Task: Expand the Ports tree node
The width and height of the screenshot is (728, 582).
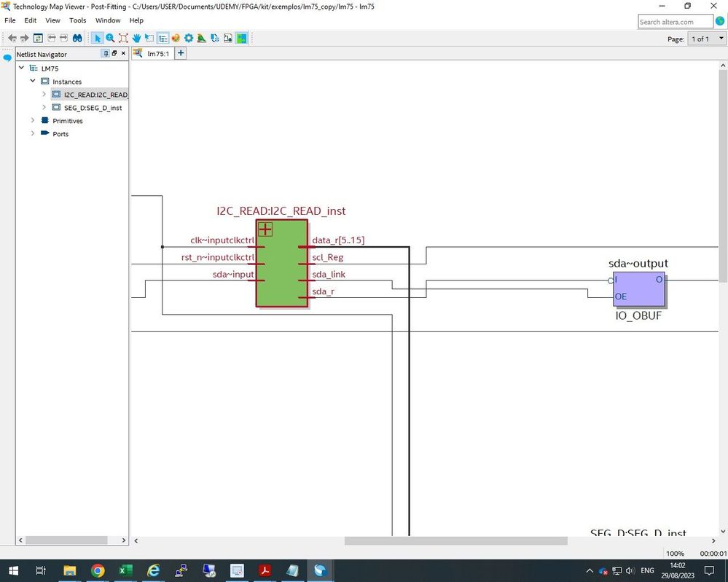Action: (x=33, y=133)
